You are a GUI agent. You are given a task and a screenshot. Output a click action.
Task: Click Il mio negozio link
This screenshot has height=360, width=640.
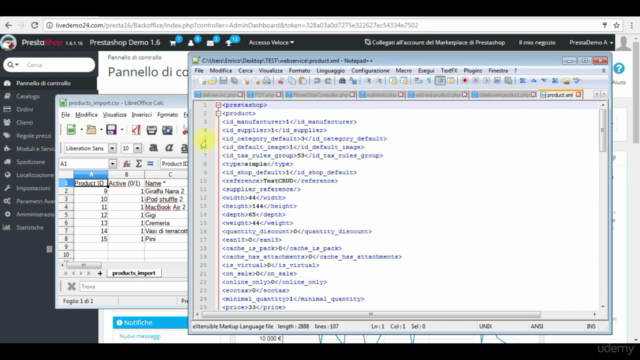[537, 42]
